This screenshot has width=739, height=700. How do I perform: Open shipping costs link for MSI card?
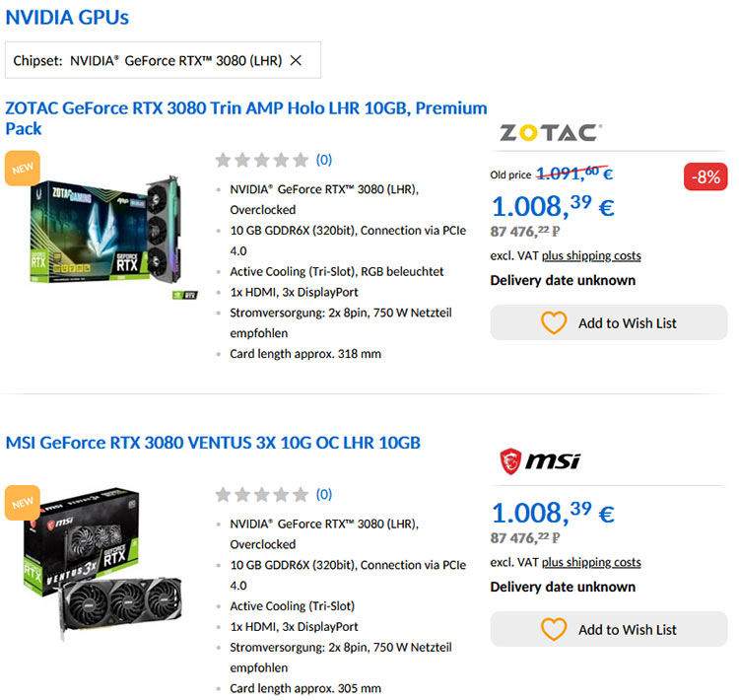[x=591, y=562]
